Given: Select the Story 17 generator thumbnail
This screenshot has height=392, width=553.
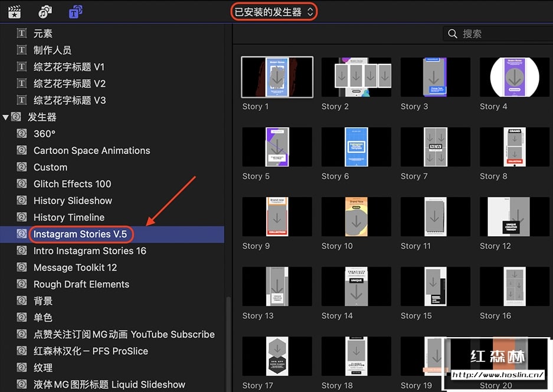Looking at the screenshot, I should 277,357.
